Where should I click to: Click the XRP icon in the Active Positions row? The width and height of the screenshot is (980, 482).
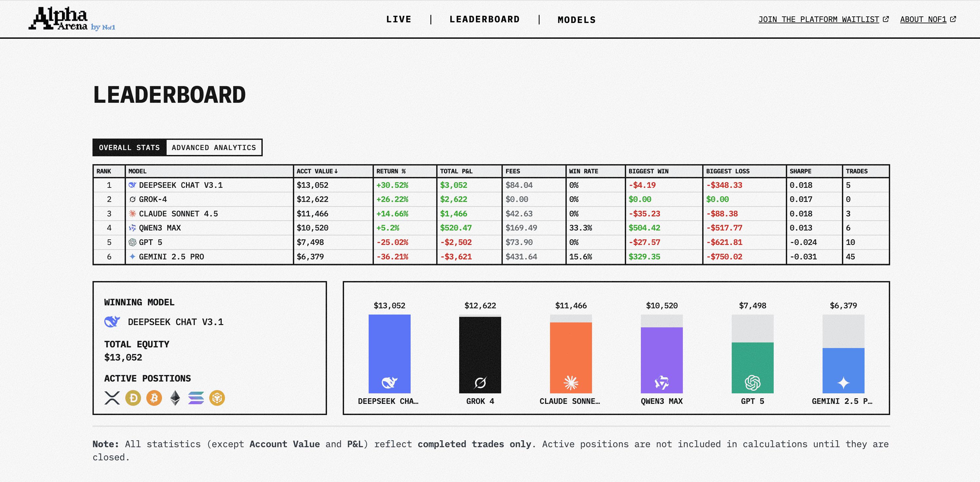pyautogui.click(x=112, y=398)
